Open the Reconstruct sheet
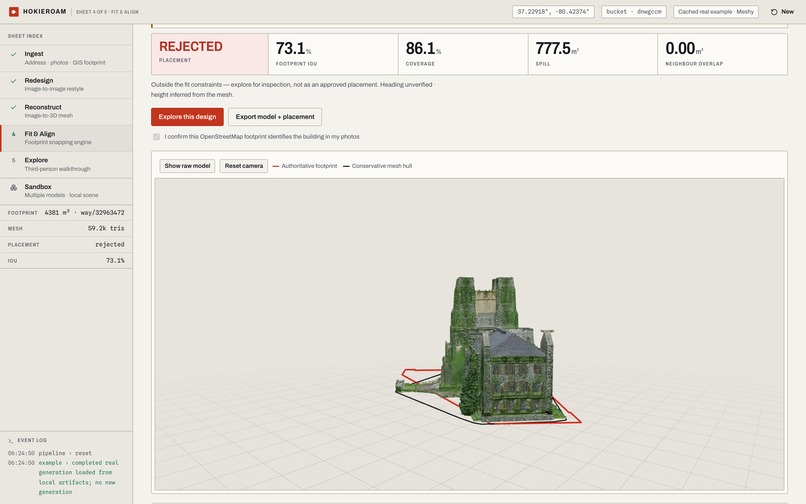The height and width of the screenshot is (504, 806). pos(66,111)
